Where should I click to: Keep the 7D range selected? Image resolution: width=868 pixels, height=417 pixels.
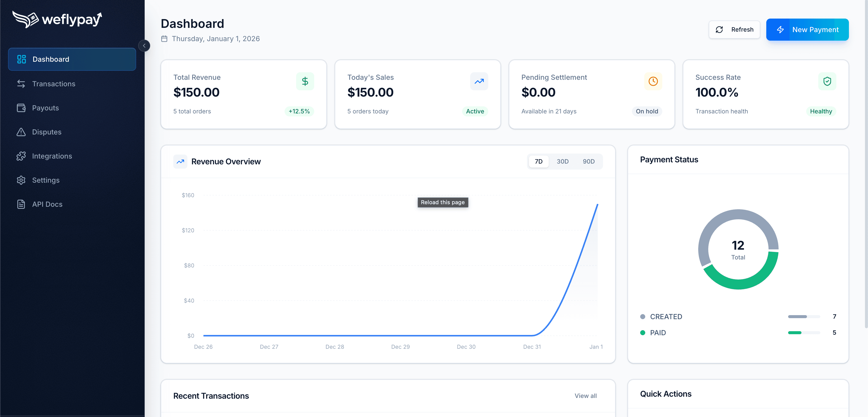(538, 162)
